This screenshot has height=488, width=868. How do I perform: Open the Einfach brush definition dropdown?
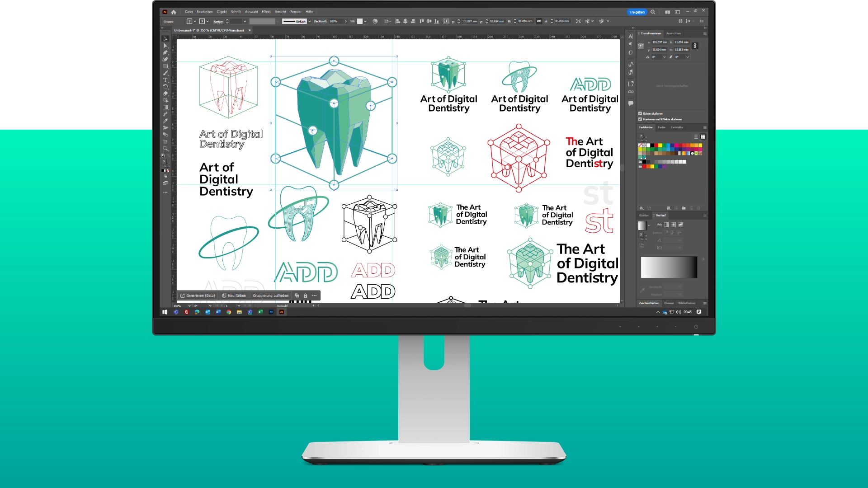[310, 21]
